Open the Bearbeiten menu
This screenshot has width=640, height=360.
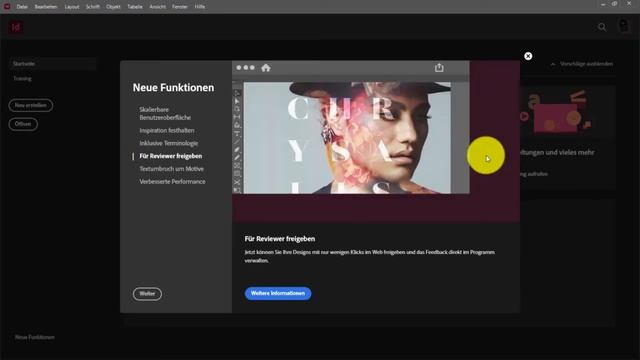[x=46, y=7]
